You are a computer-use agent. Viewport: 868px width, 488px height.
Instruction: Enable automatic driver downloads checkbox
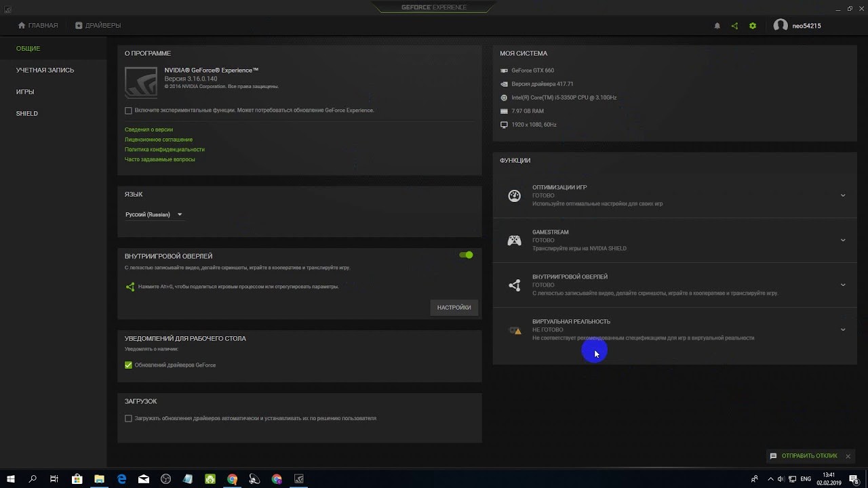click(128, 419)
